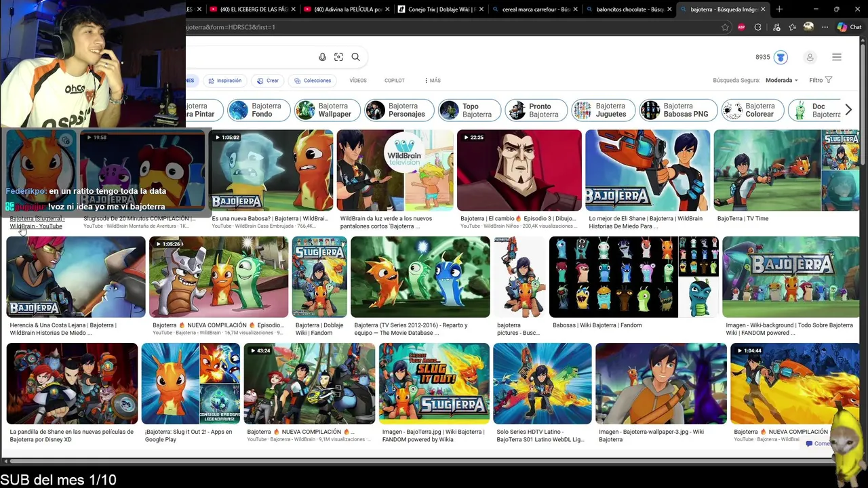Add page to favorites with star icon
Screen dimensions: 868x488
tap(725, 27)
